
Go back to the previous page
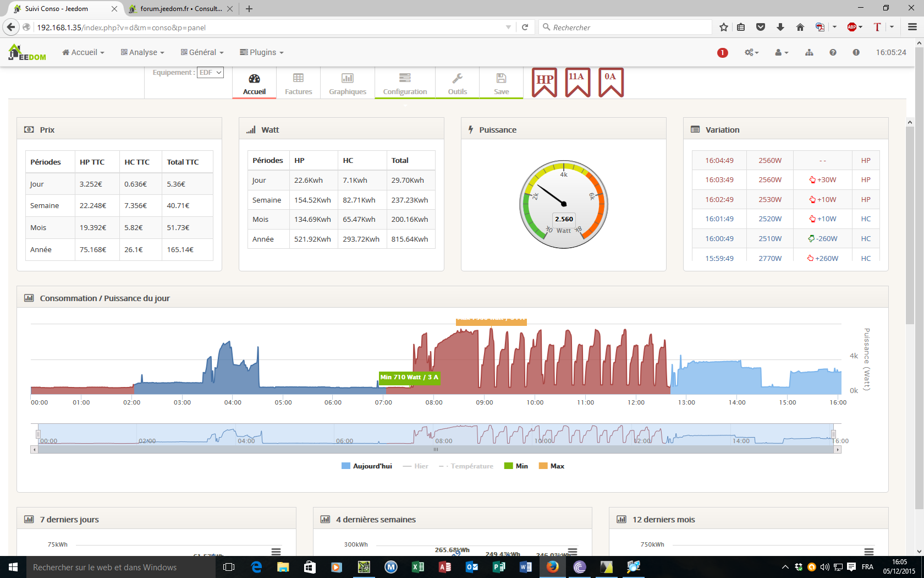[x=11, y=27]
